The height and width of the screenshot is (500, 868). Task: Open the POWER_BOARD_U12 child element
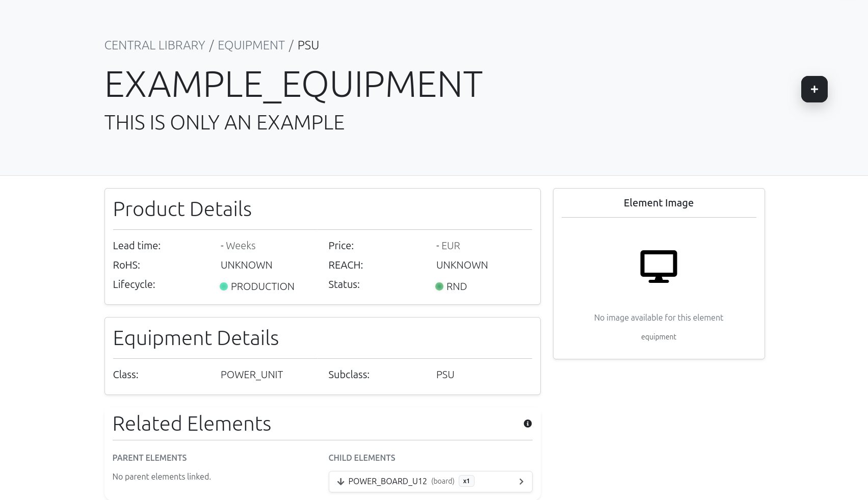click(x=387, y=481)
